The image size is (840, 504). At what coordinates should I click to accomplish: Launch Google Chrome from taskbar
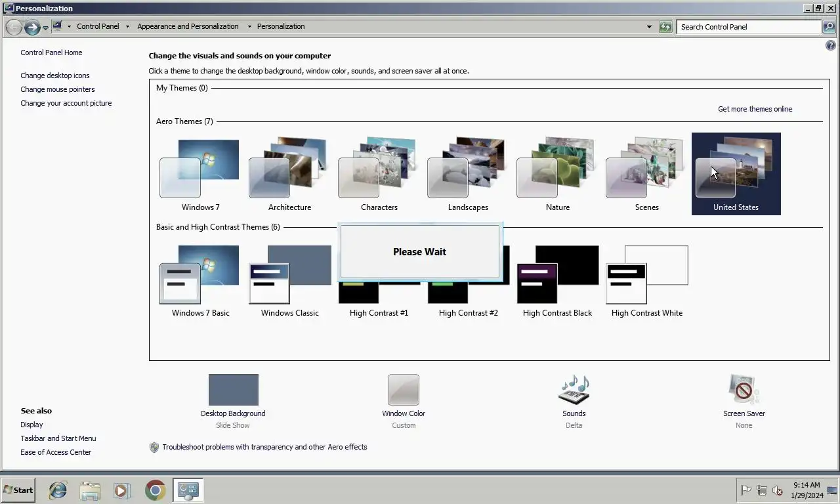coord(156,490)
